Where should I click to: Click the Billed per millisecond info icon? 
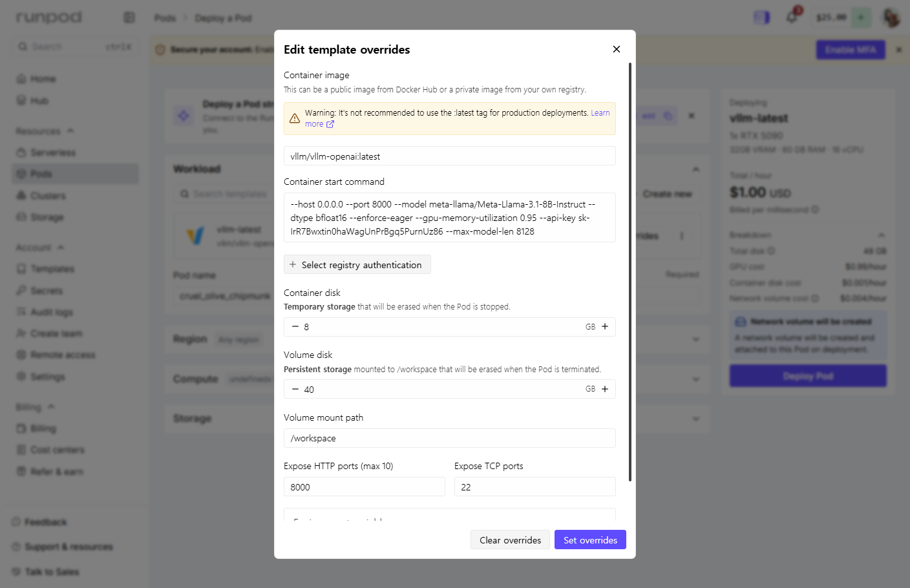(815, 209)
